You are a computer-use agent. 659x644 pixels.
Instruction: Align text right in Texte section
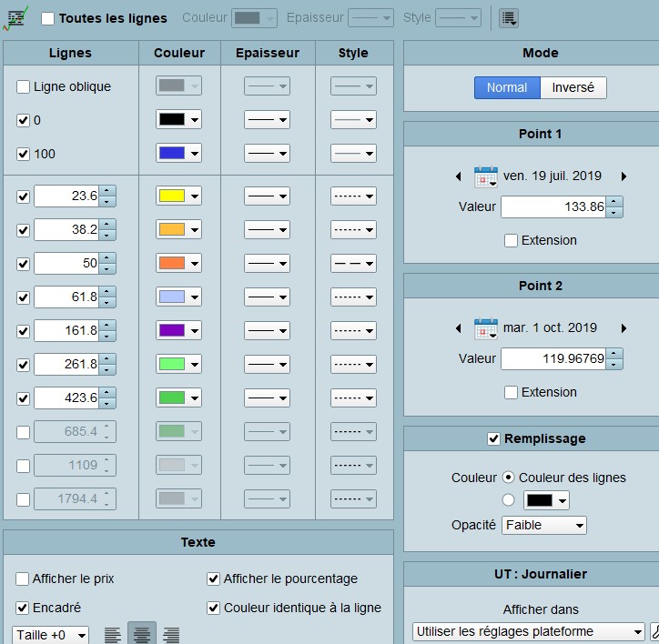(170, 634)
